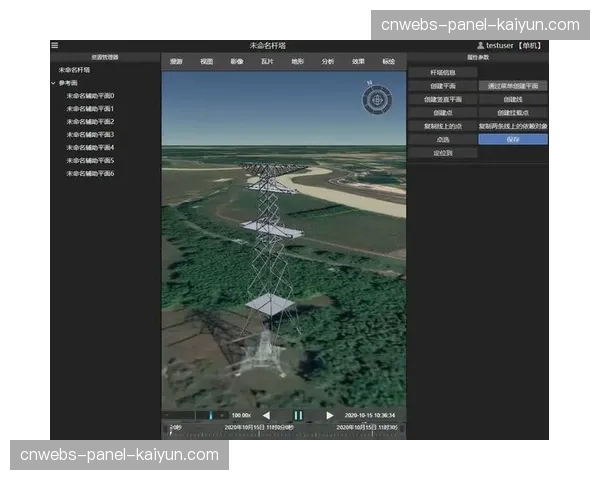
Task: Click the 创建平面 button
Action: tap(442, 87)
